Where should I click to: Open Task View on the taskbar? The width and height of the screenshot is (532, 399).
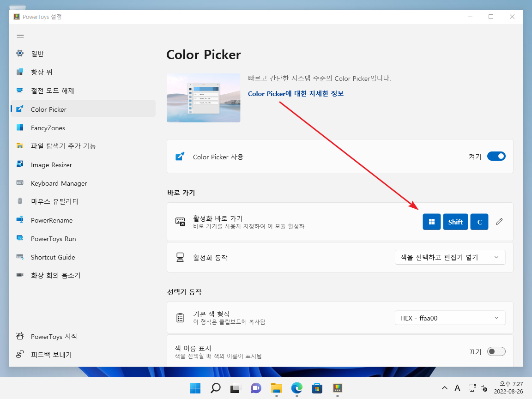pos(236,388)
